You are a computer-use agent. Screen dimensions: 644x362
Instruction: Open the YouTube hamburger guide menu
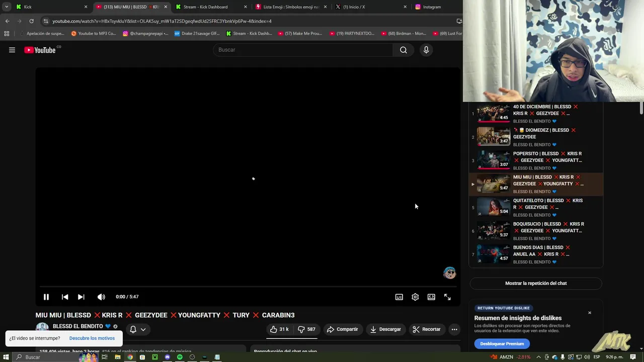(x=12, y=50)
